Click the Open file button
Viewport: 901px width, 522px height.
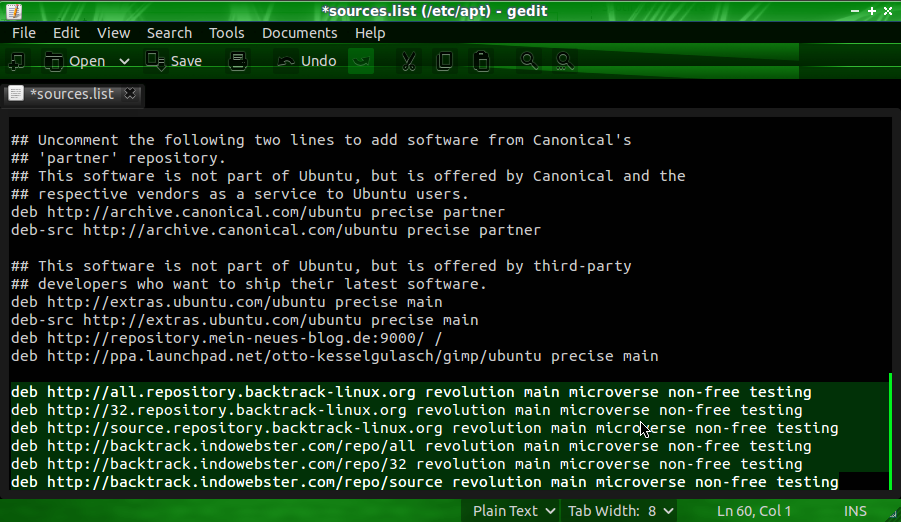tap(75, 61)
